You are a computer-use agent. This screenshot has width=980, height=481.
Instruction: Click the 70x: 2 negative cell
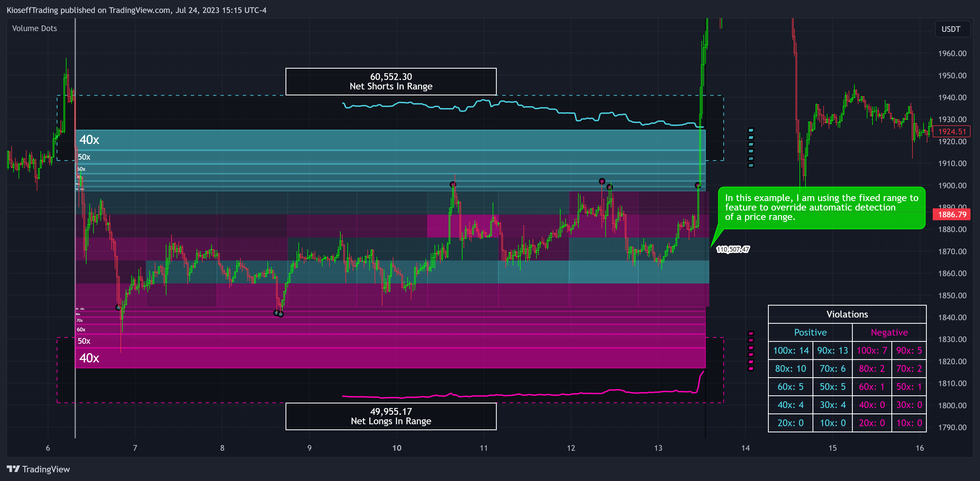tap(909, 369)
